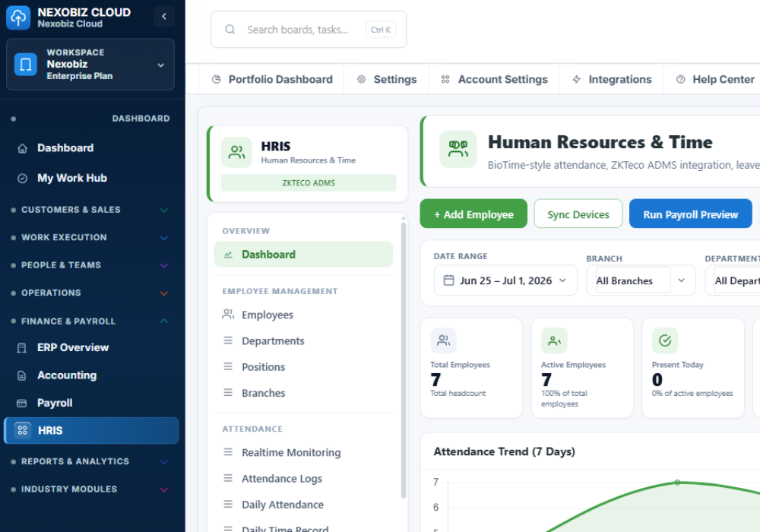Click the Search boards, tasks input field
The image size is (760, 532).
[x=309, y=30]
